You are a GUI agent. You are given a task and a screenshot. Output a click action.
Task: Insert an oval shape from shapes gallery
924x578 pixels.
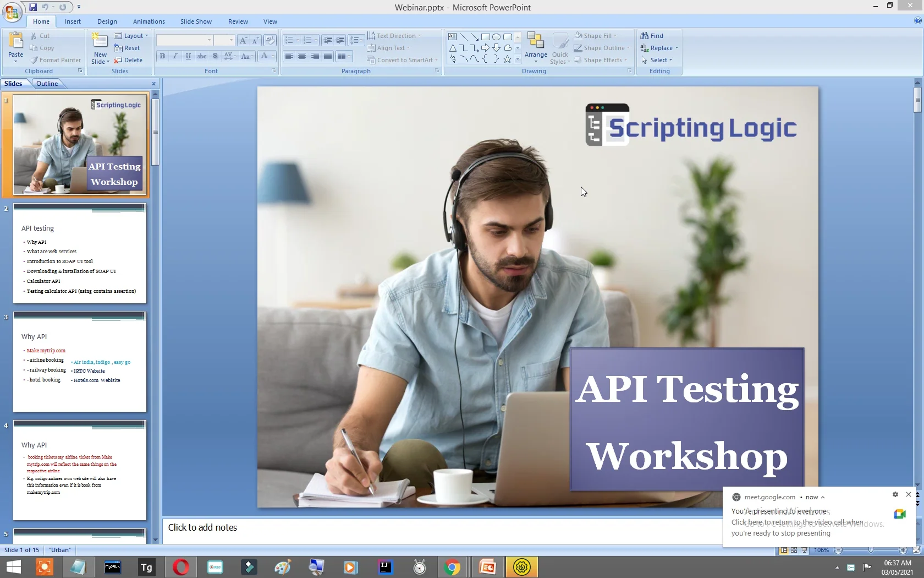(x=496, y=37)
